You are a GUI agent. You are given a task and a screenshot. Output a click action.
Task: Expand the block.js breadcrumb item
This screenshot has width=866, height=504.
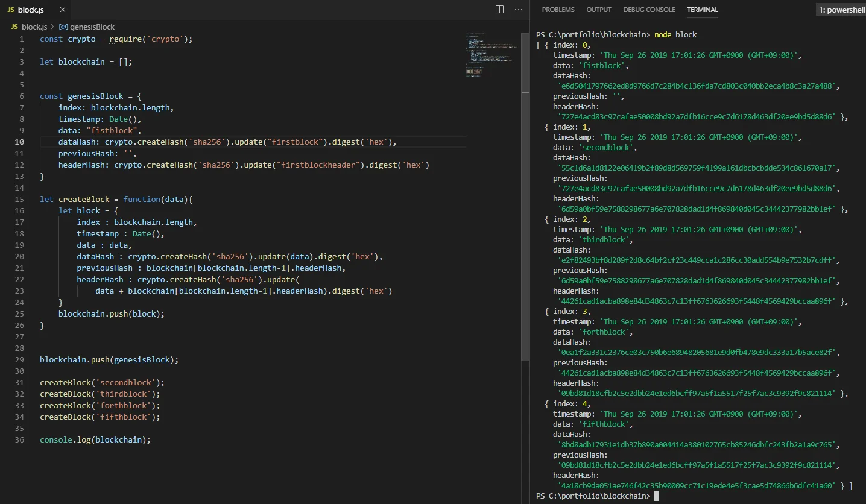pyautogui.click(x=34, y=27)
